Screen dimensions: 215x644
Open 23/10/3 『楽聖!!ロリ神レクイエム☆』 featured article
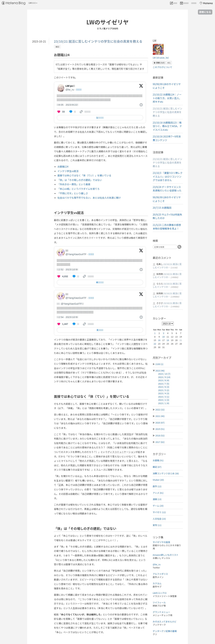point(167,177)
